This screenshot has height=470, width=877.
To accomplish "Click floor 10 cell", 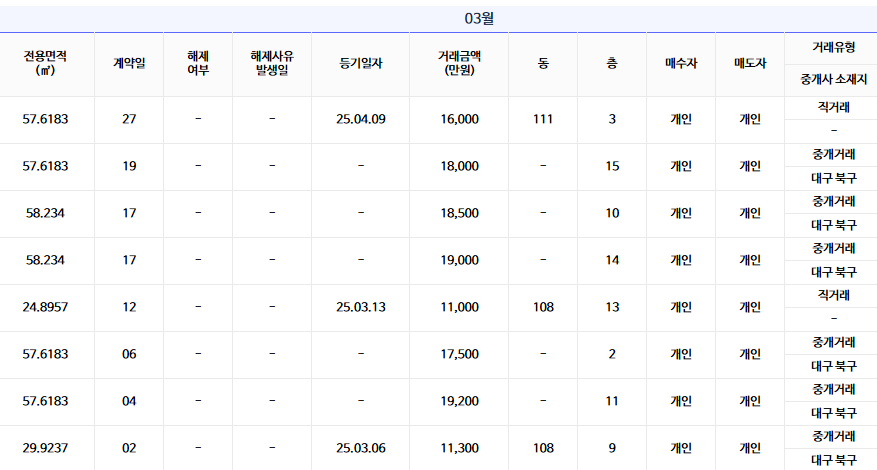I will pyautogui.click(x=612, y=213).
